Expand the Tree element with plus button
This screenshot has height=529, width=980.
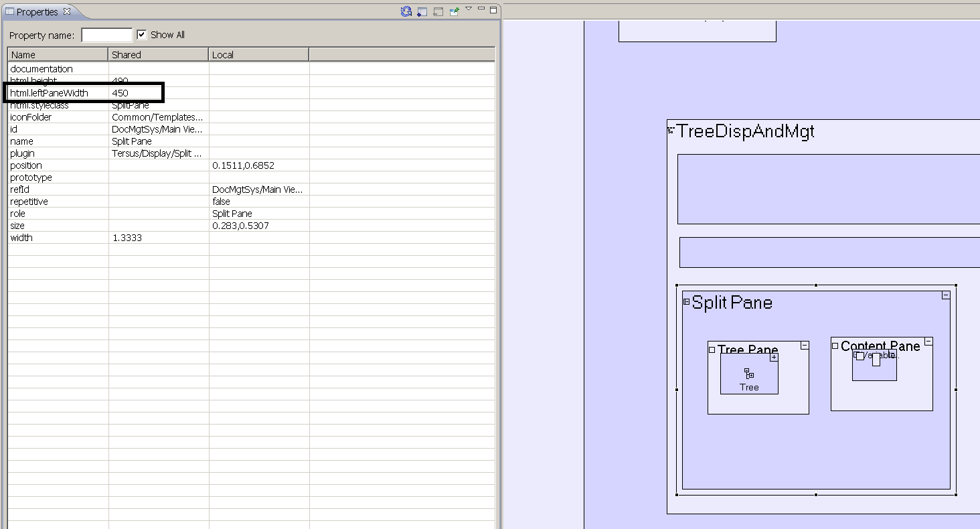[774, 358]
